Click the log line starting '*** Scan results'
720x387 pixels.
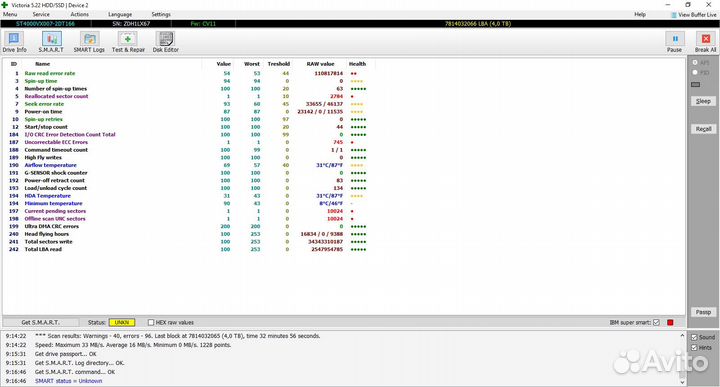tap(178, 336)
